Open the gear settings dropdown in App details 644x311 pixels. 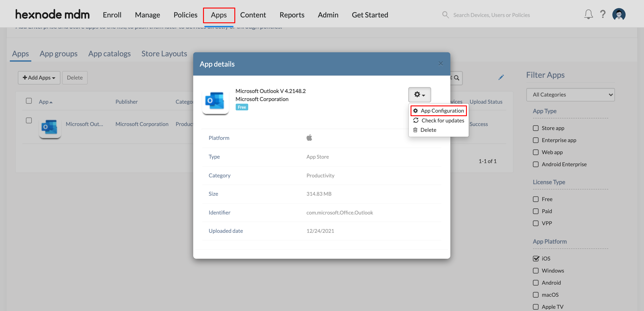point(419,95)
